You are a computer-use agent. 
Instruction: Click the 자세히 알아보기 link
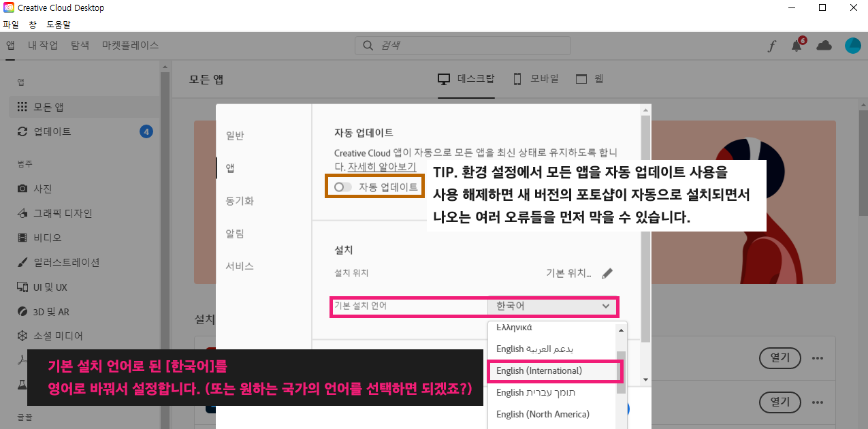[382, 167]
